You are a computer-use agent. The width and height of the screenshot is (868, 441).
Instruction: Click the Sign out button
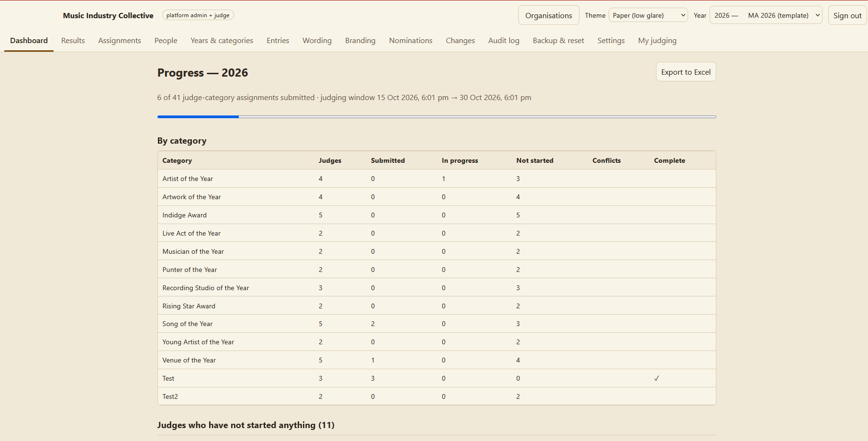[x=847, y=15]
